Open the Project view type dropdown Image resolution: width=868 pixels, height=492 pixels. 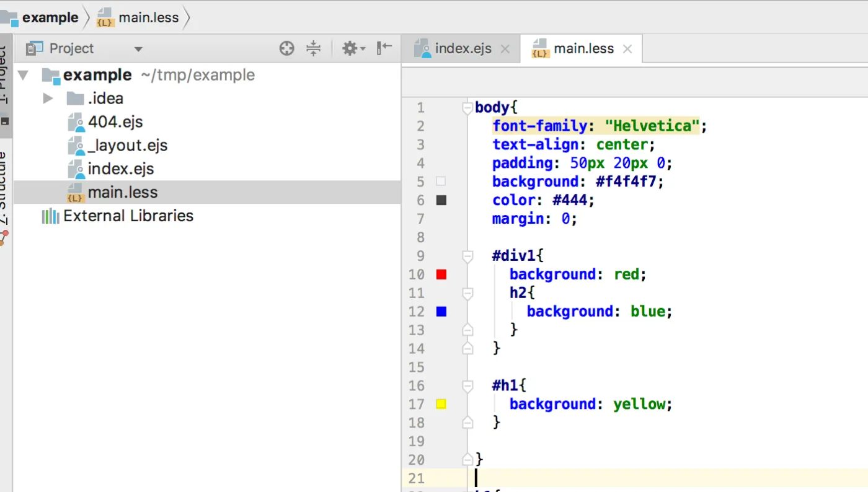point(138,49)
